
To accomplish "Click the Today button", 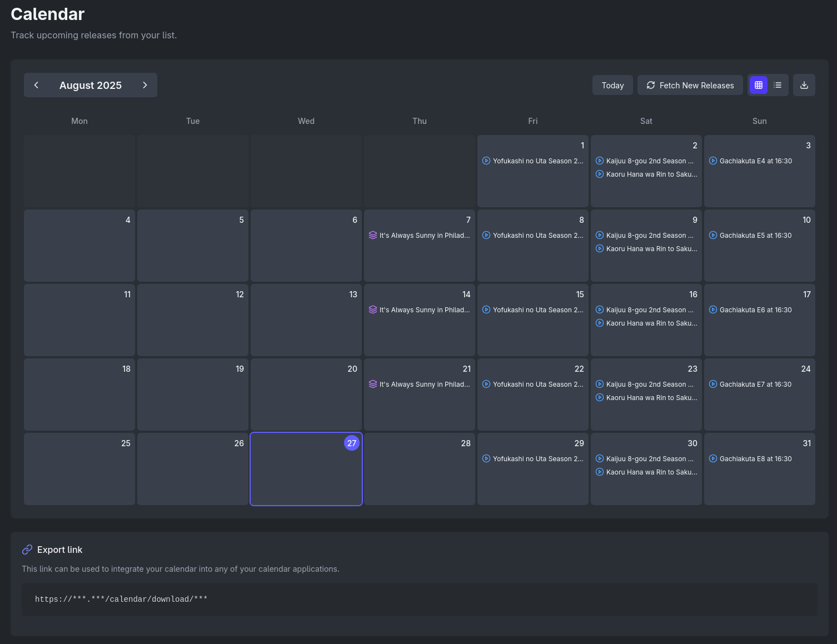I will [612, 86].
